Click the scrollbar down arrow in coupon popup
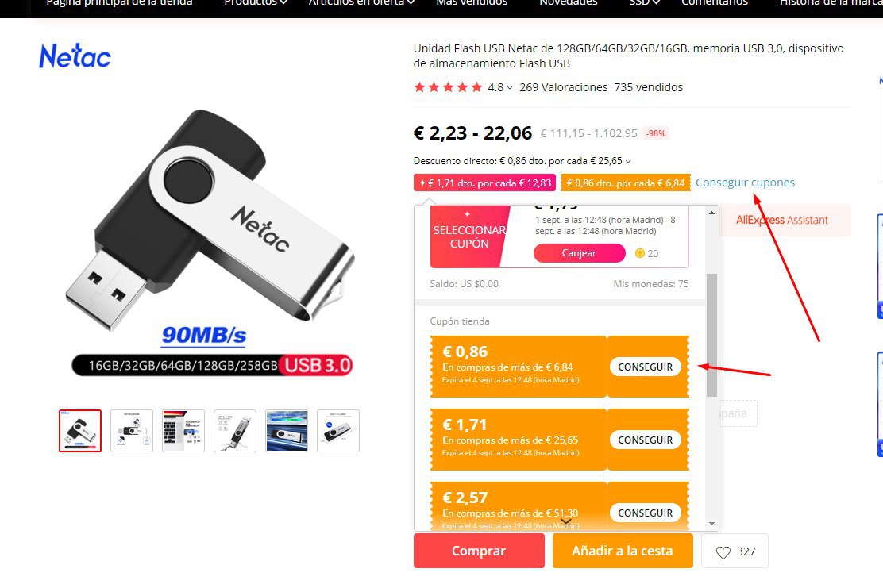Viewport: 883px width, 588px height. click(711, 523)
